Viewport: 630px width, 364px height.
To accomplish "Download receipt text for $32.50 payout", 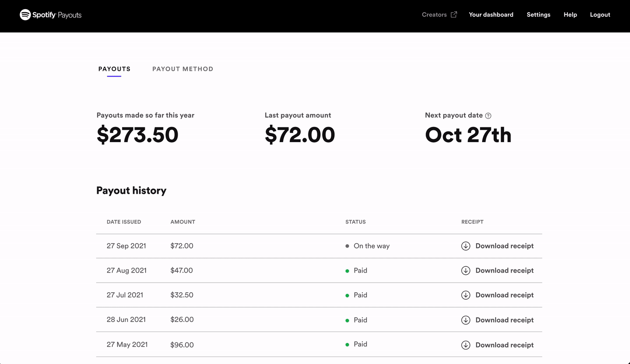I will coord(504,295).
